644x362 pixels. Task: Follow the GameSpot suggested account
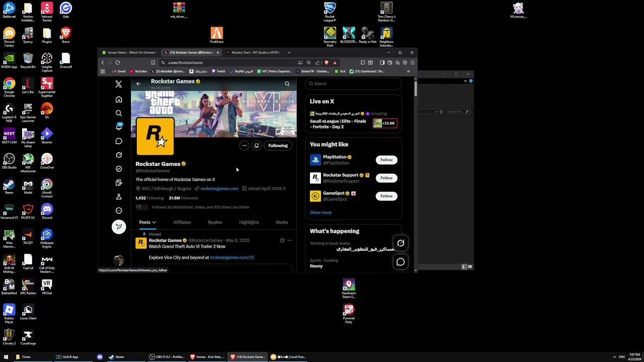[x=386, y=196]
